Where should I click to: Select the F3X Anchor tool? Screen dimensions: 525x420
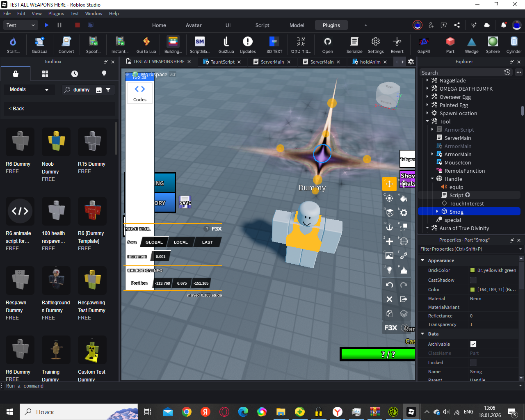click(x=389, y=227)
